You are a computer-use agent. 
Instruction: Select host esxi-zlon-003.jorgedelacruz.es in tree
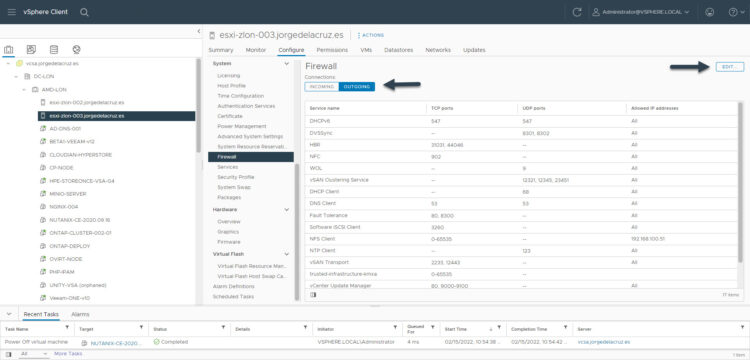tap(116, 116)
